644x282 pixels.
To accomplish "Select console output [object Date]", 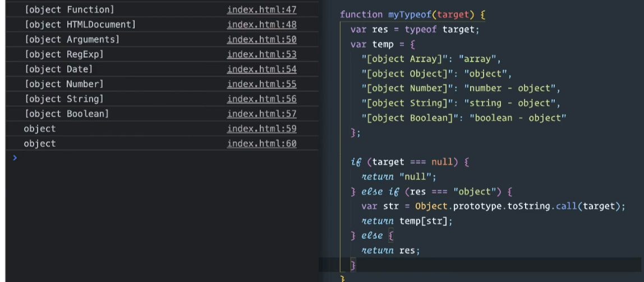I will click(59, 69).
